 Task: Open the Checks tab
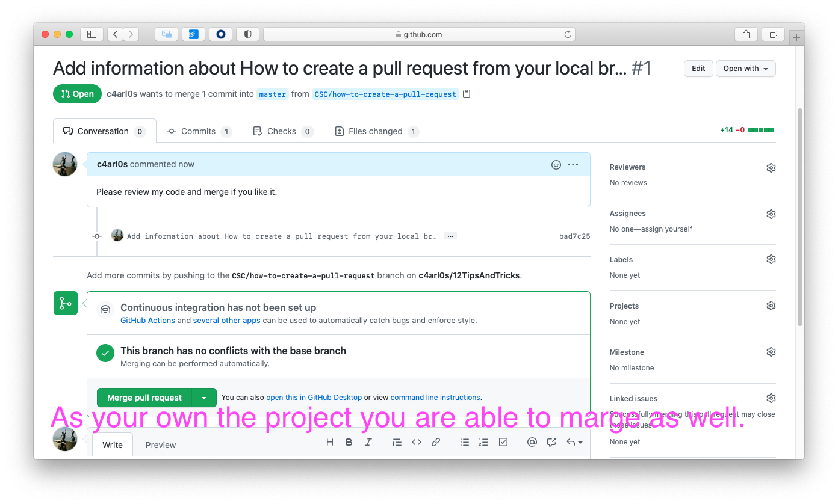[x=283, y=131]
